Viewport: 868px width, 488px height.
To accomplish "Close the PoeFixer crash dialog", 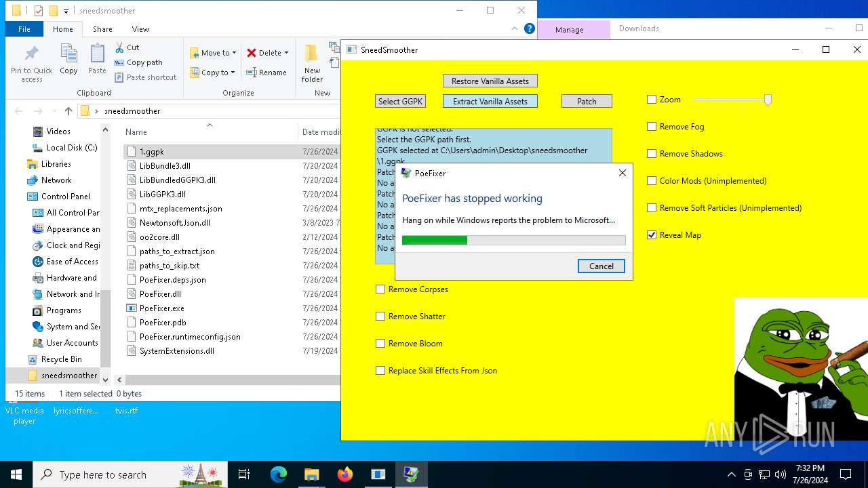I will (x=623, y=173).
